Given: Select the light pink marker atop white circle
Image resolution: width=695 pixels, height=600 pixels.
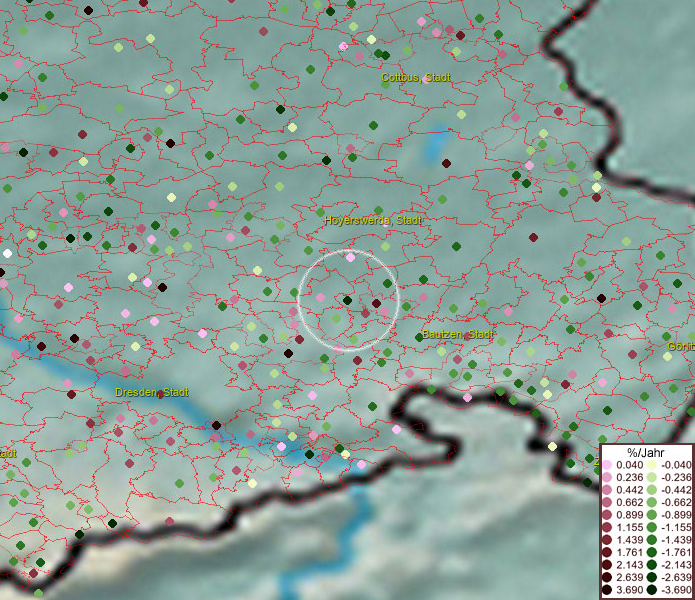Looking at the screenshot, I should point(350,257).
